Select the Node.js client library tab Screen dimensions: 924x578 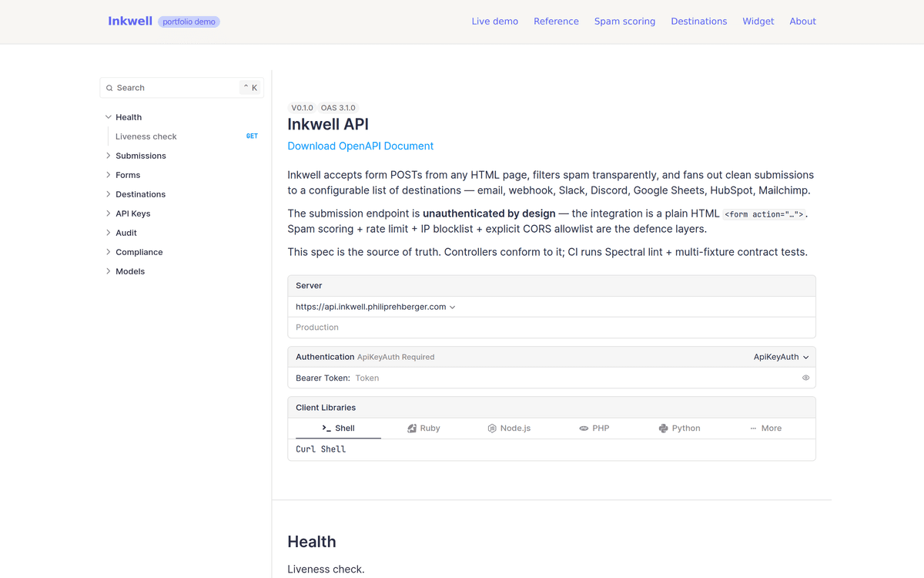(509, 428)
